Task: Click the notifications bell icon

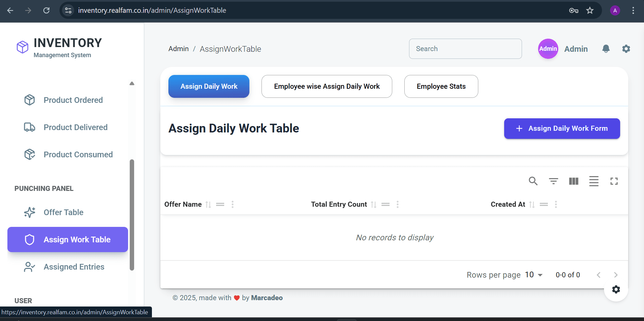Action: coord(606,49)
